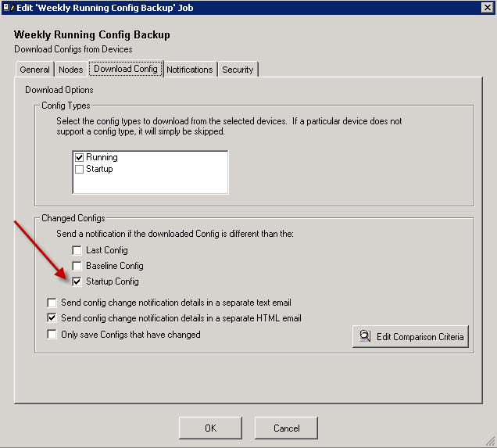497x448 pixels.
Task: Confirm the job with OK
Action: (x=210, y=428)
